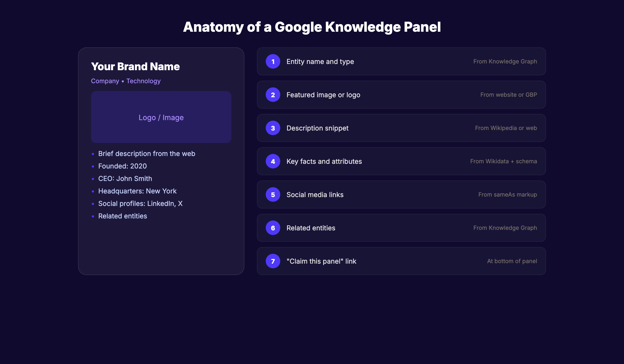Click the Logo / Image placeholder

click(161, 117)
